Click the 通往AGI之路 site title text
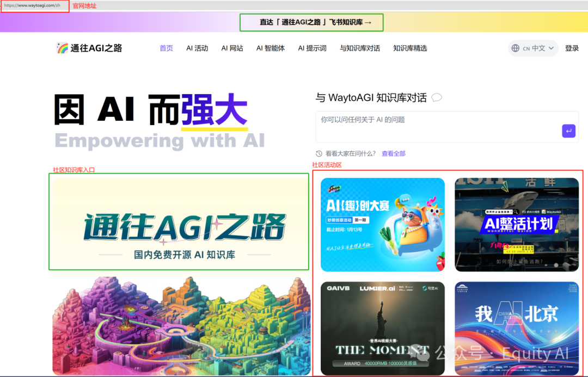588x377 pixels. (96, 48)
